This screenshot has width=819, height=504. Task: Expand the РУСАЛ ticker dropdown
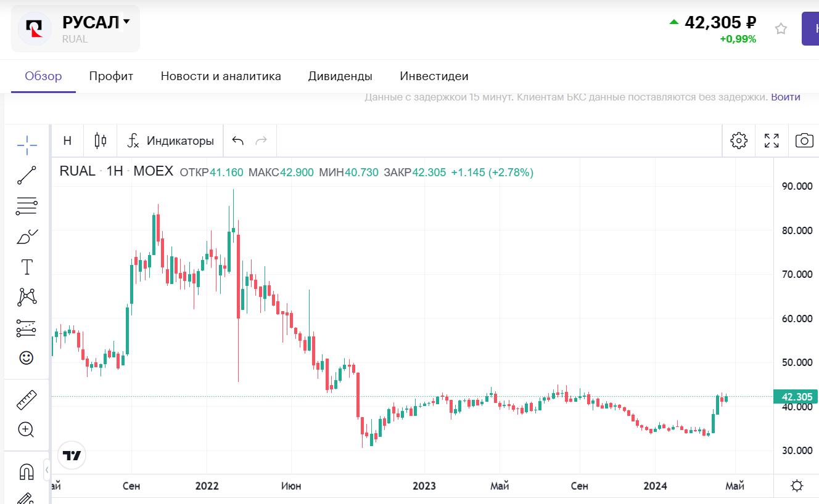pos(126,22)
